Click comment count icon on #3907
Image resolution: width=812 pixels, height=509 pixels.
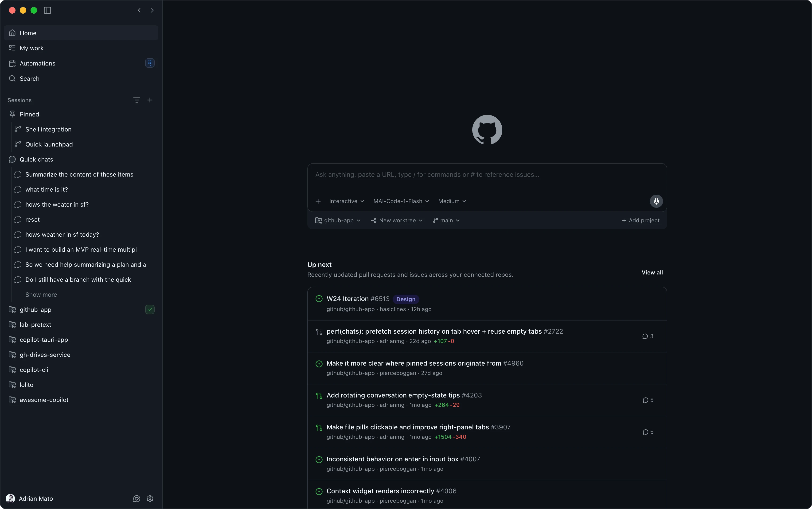click(x=648, y=432)
